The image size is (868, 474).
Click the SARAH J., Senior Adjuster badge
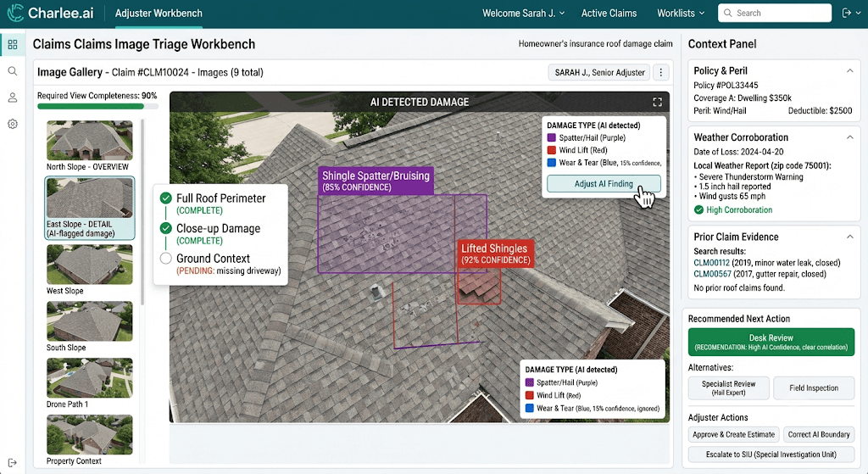click(x=599, y=72)
